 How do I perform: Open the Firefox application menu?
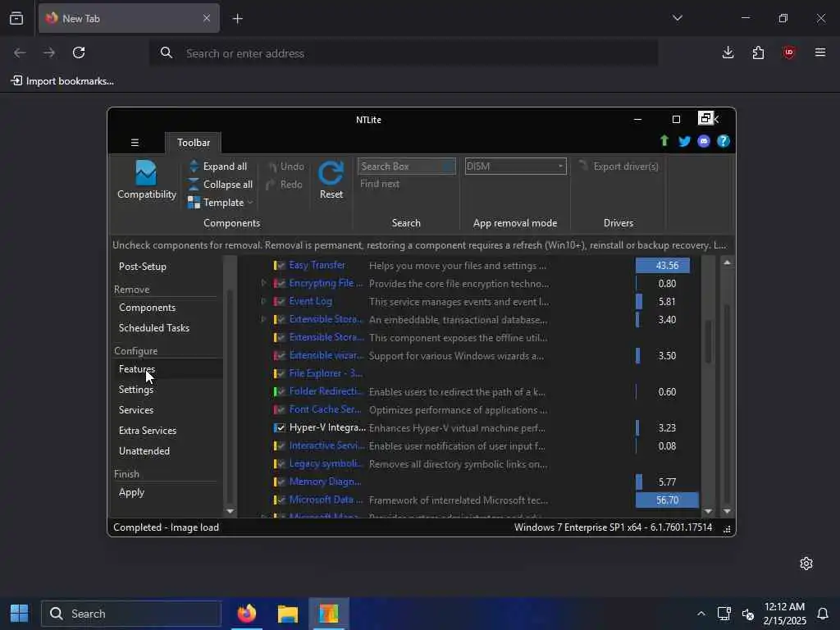(x=819, y=52)
